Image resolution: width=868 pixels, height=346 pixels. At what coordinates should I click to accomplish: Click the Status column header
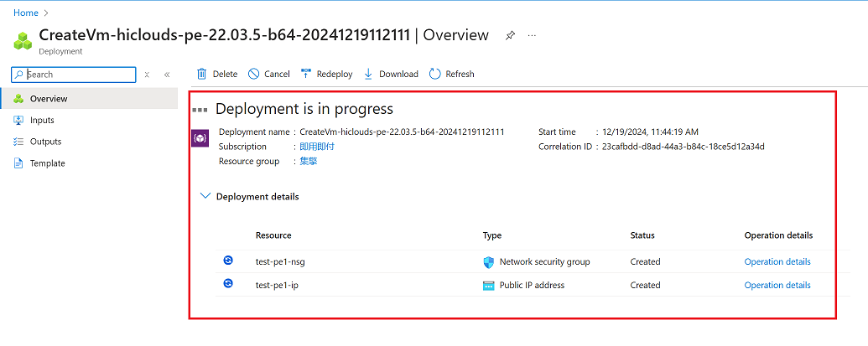point(642,235)
